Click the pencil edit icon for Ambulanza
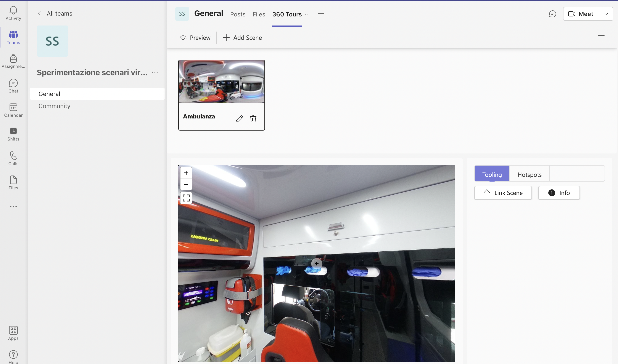This screenshot has width=618, height=364. [x=239, y=119]
